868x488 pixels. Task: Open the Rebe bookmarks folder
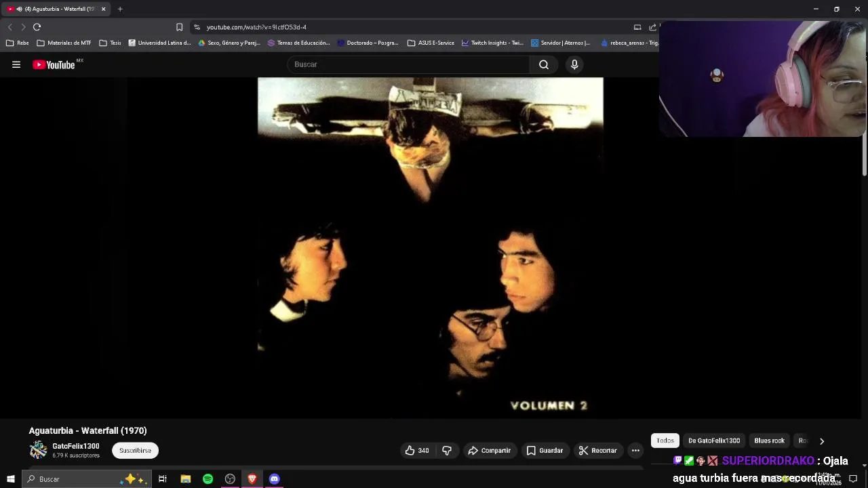click(18, 43)
